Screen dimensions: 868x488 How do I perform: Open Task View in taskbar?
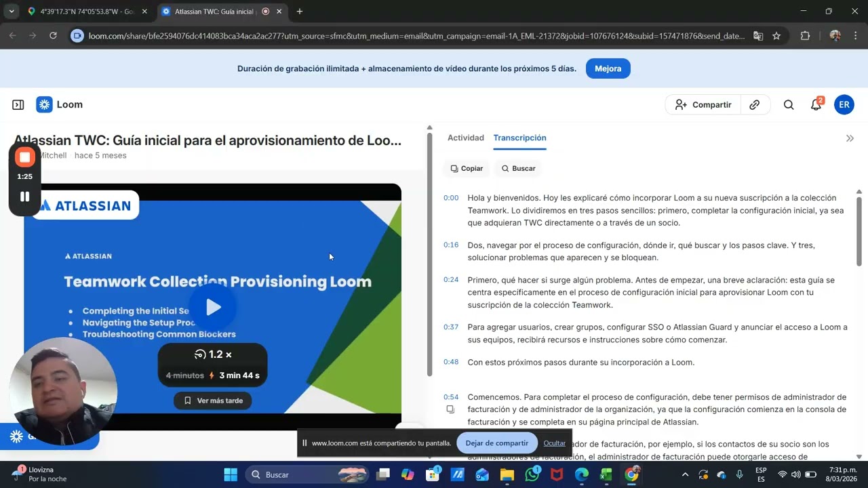click(384, 474)
